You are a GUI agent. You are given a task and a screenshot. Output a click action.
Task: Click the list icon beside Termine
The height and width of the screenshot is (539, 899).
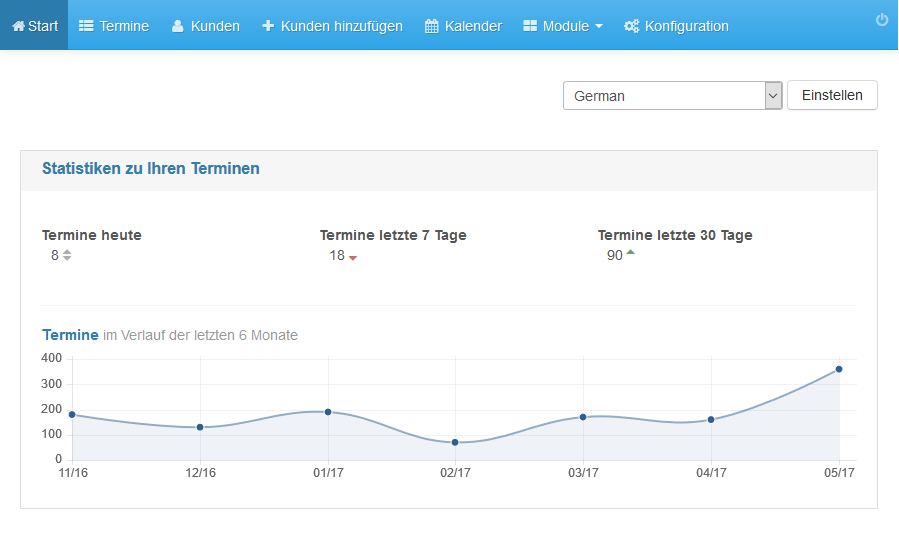tap(86, 26)
